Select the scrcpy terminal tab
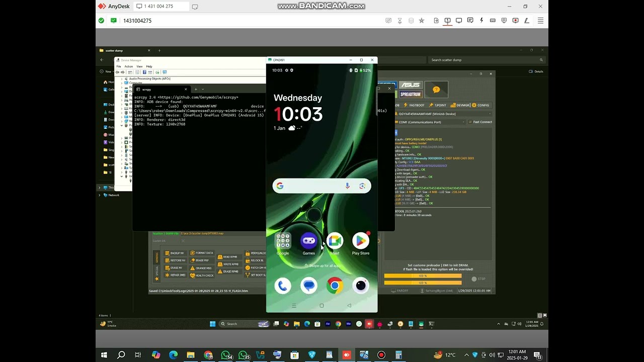644x362 pixels. tap(161, 89)
